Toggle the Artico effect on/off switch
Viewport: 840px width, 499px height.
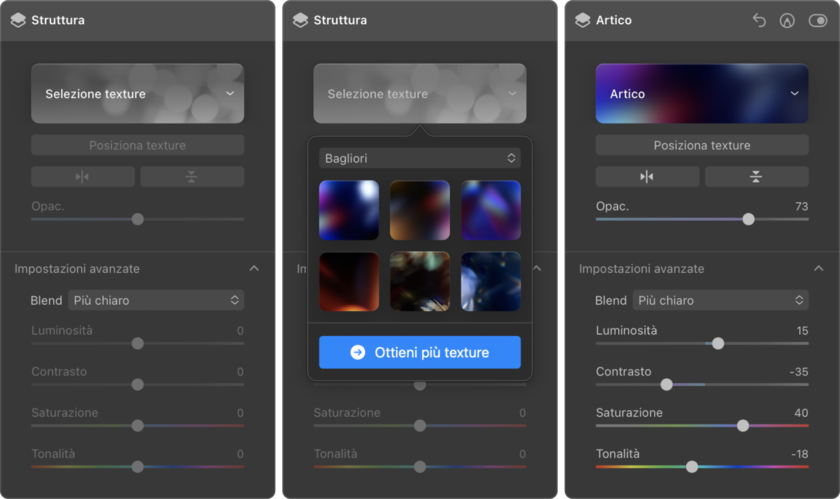coord(818,20)
